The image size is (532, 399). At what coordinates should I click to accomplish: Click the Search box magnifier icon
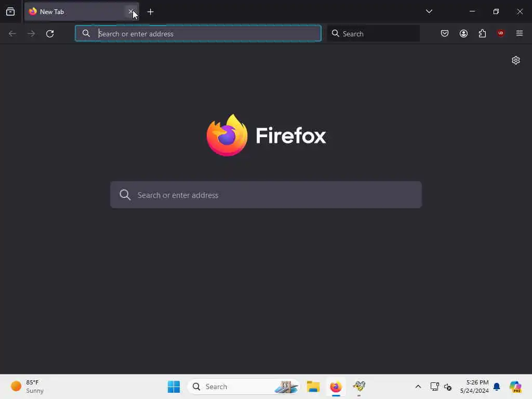[x=335, y=33]
